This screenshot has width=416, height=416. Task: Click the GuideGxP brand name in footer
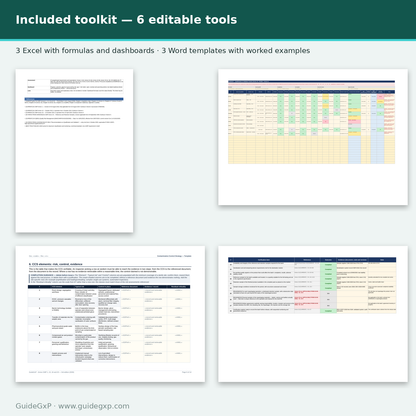tap(33, 406)
